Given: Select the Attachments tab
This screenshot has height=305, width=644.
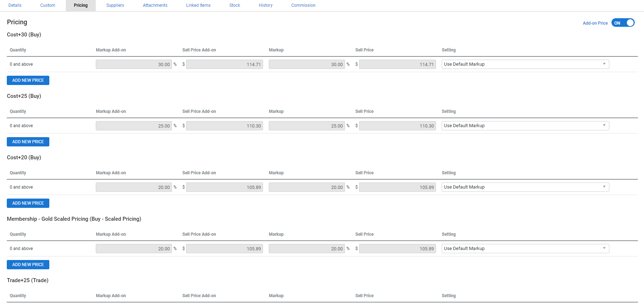Looking at the screenshot, I should point(155,5).
